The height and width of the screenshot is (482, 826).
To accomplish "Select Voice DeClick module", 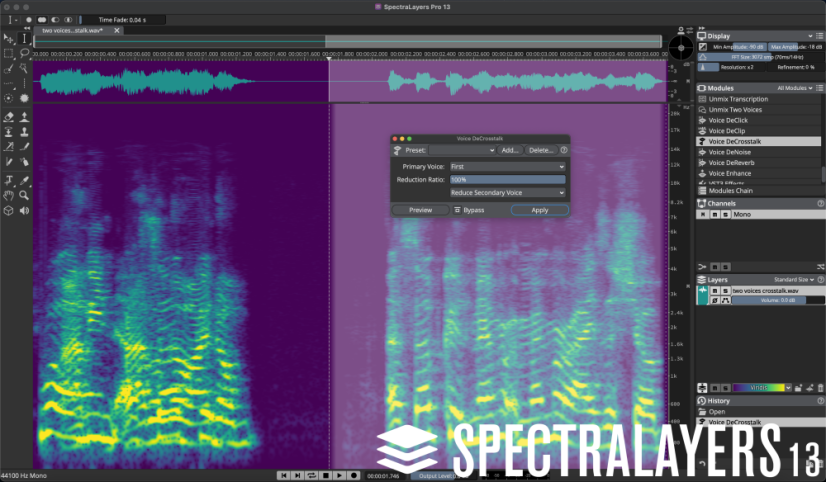I will 759,120.
